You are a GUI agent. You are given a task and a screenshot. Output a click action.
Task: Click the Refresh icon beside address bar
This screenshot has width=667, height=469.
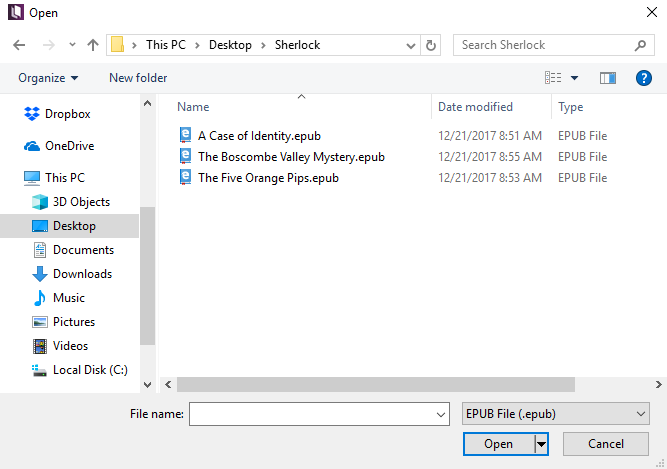click(x=431, y=45)
